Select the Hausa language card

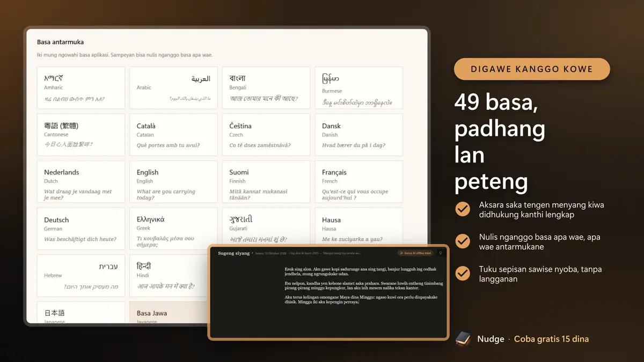358,226
